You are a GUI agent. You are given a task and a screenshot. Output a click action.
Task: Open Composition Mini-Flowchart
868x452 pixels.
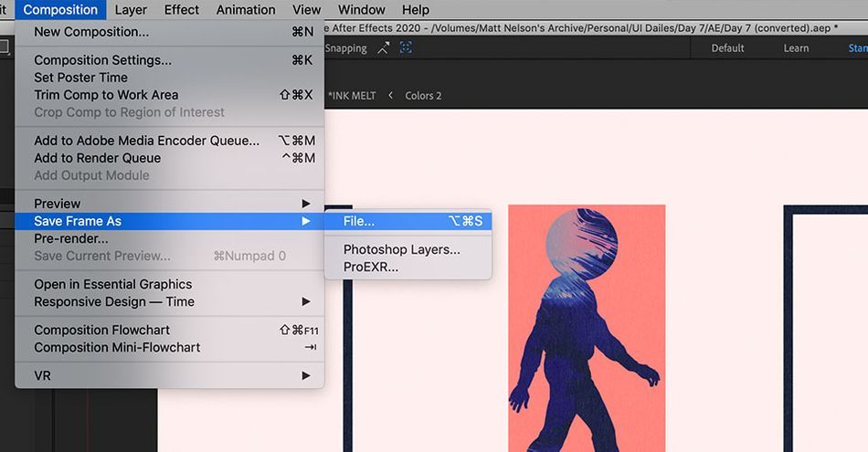point(169,347)
